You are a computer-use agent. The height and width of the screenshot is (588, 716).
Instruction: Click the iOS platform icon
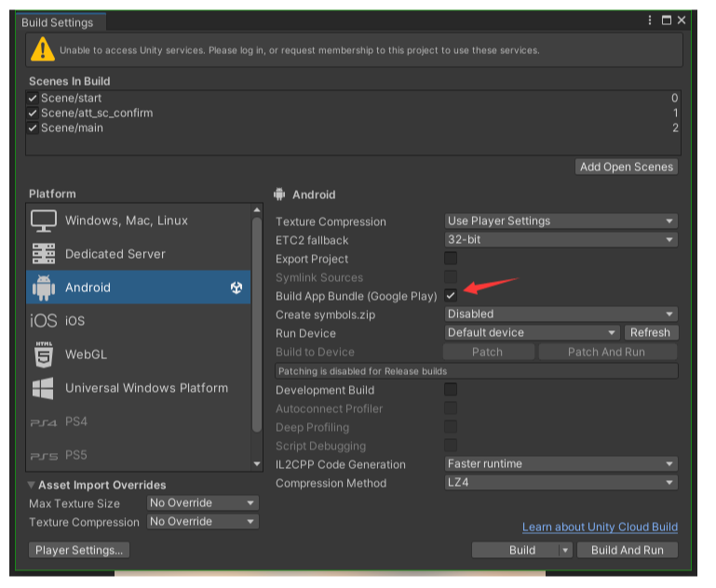click(44, 321)
